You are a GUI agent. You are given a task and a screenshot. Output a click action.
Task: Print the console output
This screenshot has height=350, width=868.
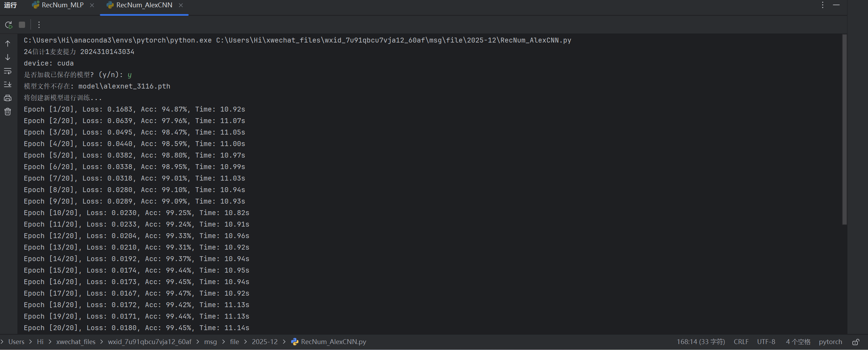(x=8, y=98)
